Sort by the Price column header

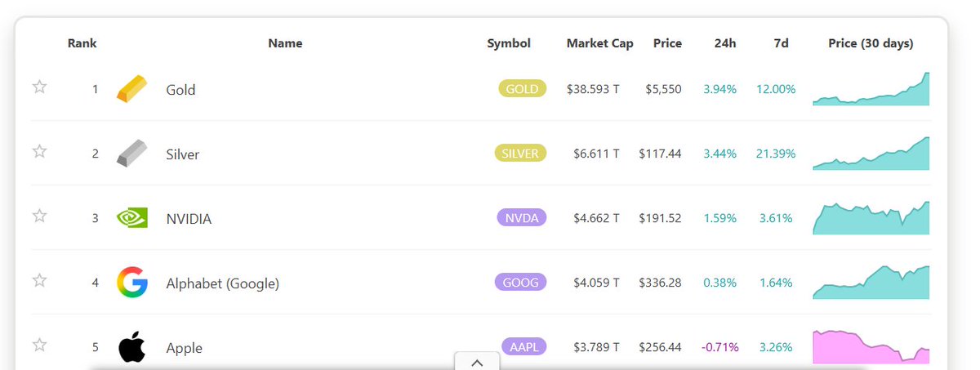667,43
